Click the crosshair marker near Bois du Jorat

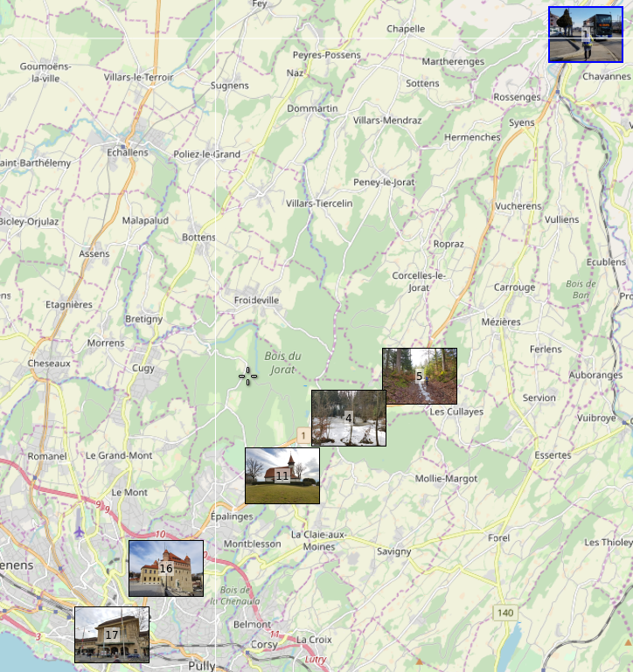[x=247, y=377]
